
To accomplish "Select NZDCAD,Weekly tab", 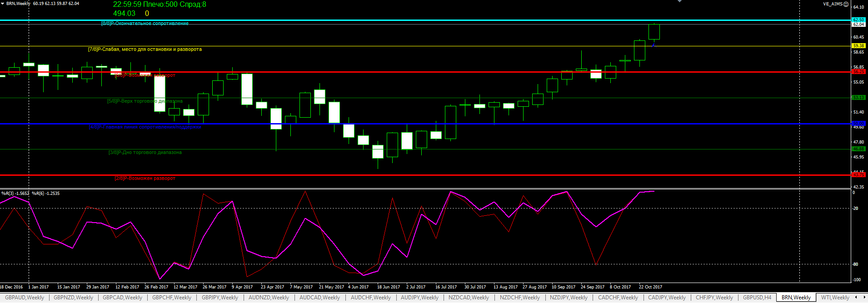I will pyautogui.click(x=469, y=298).
